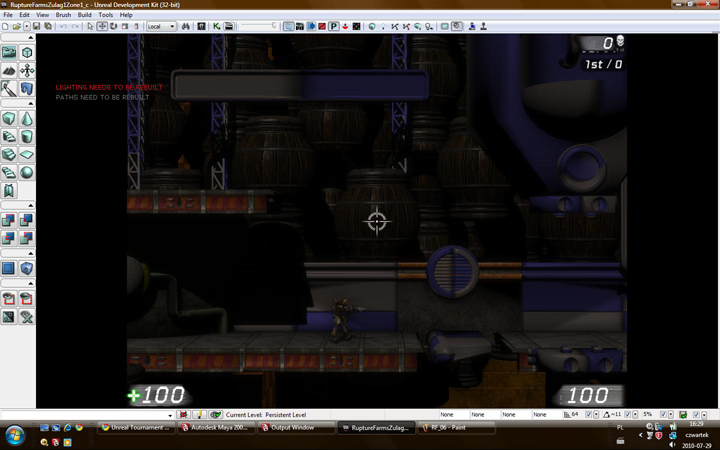Open the Build menu

point(84,15)
